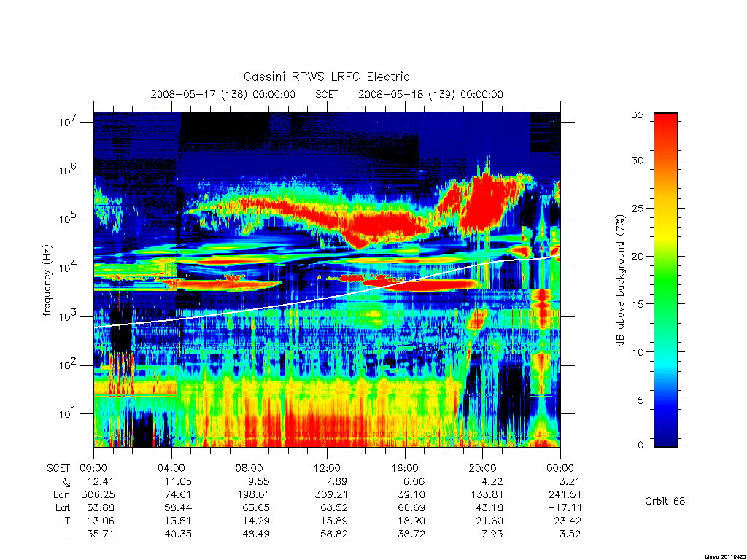This screenshot has height=560, width=747.
Task: Click the colorbar tick label '25'
Action: point(638,208)
